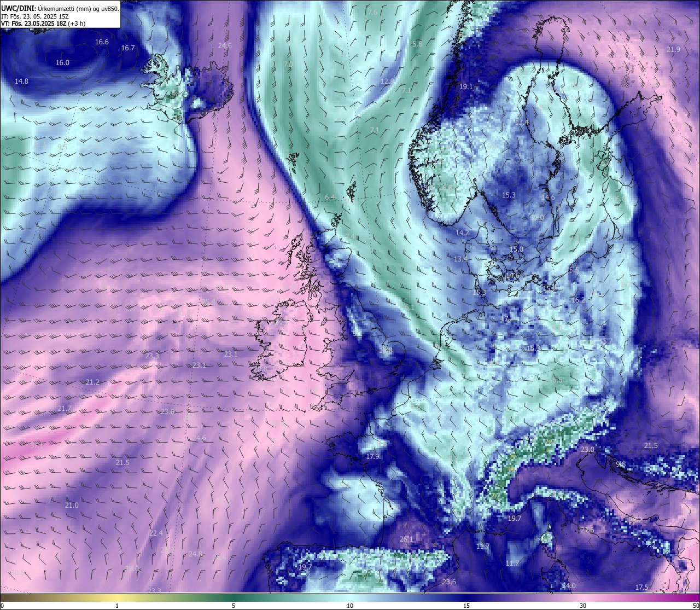This screenshot has width=700, height=610.
Task: Click the colour scale tick labelled 50
Action: [x=696, y=606]
